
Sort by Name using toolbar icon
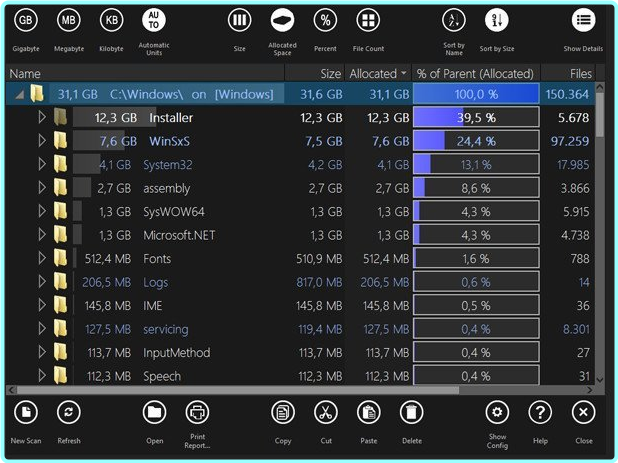pos(453,21)
